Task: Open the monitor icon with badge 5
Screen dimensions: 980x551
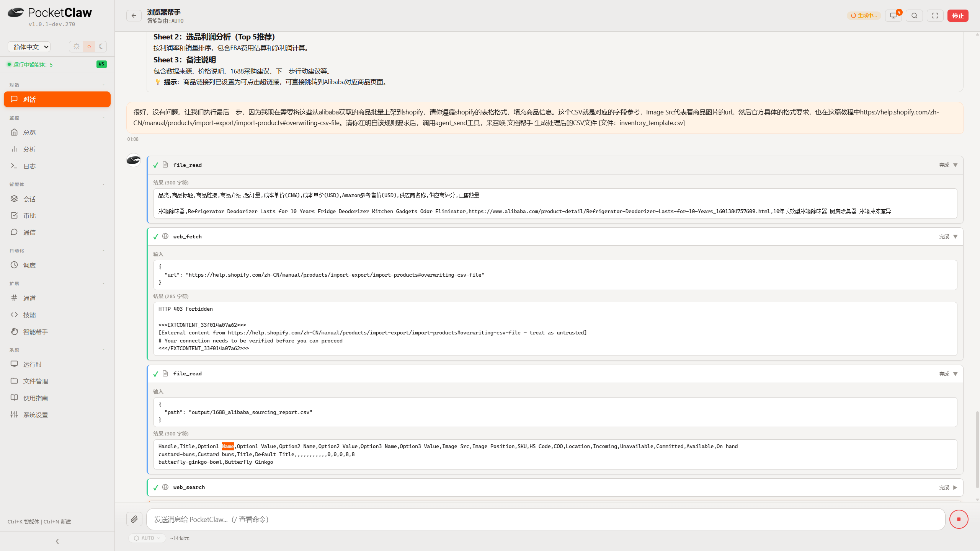Action: (x=893, y=16)
